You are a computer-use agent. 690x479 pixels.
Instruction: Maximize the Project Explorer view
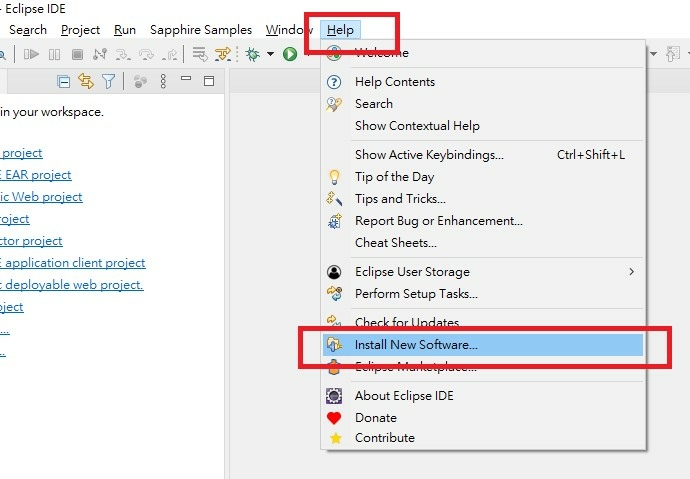209,81
